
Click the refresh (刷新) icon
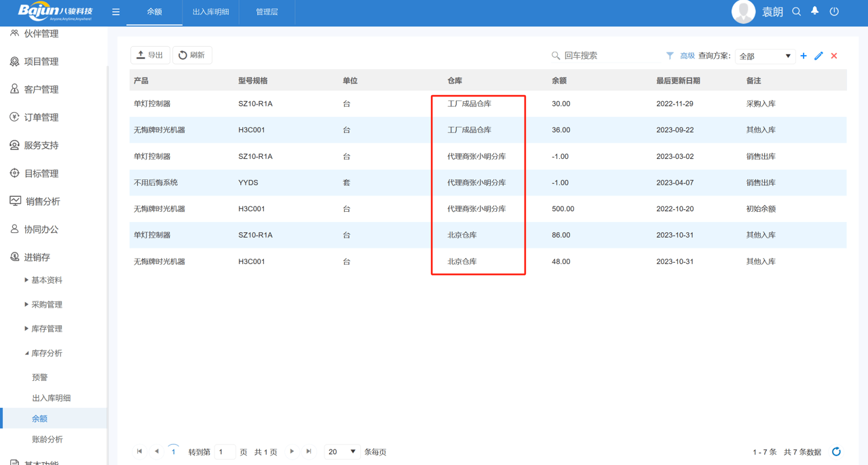point(182,55)
